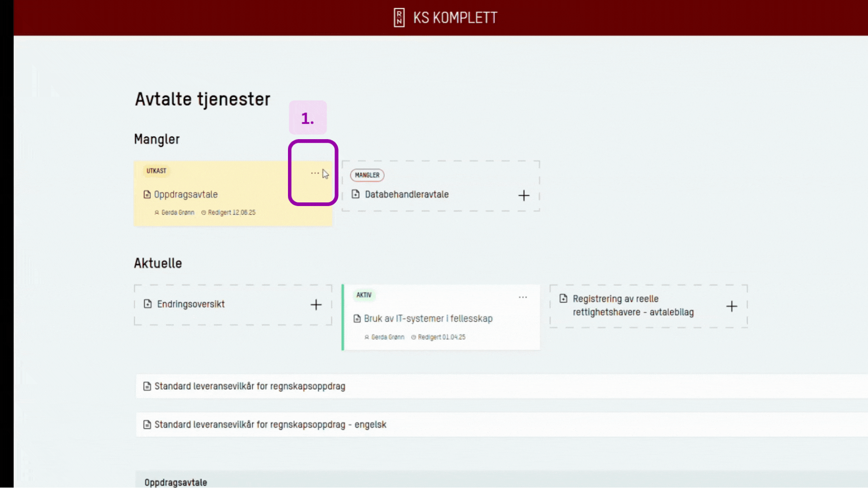Add a new Databehandleravtale with the plus button

point(524,195)
